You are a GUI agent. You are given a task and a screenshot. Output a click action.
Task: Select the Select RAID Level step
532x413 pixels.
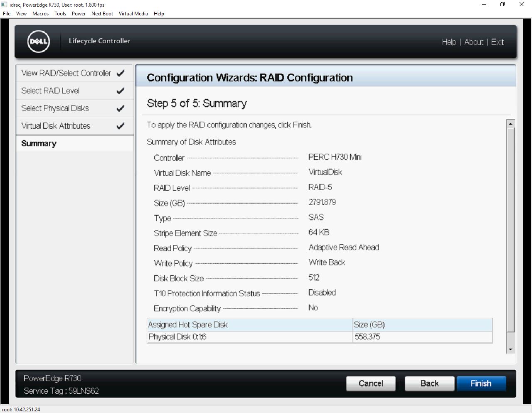coord(74,91)
